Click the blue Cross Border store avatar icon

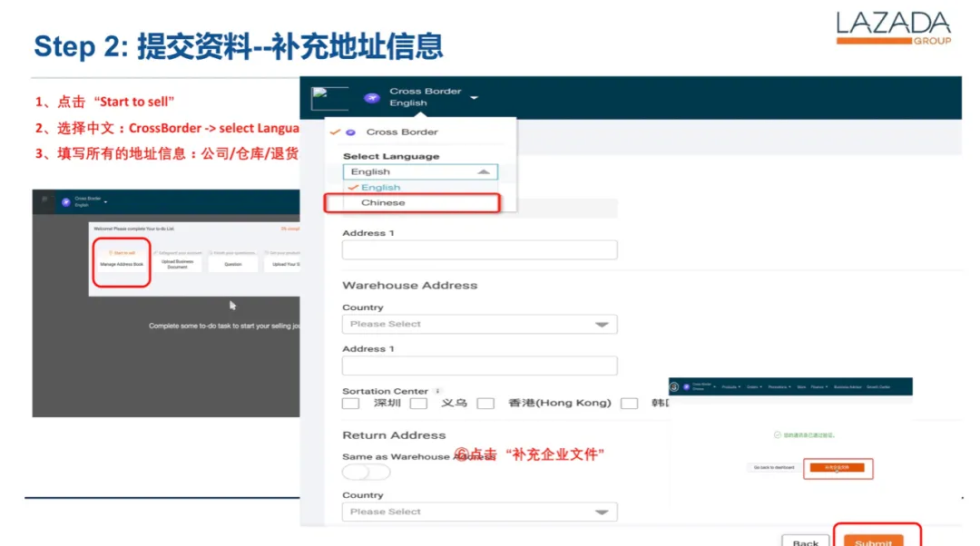pos(372,97)
